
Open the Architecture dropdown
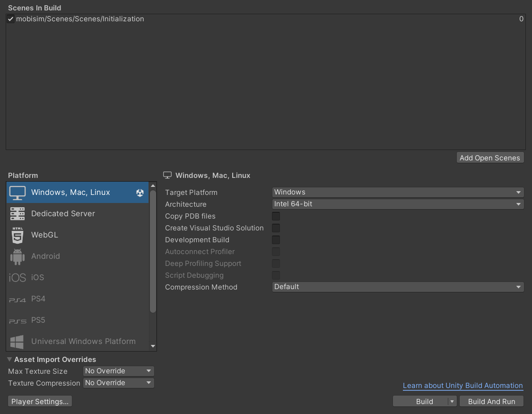[398, 204]
